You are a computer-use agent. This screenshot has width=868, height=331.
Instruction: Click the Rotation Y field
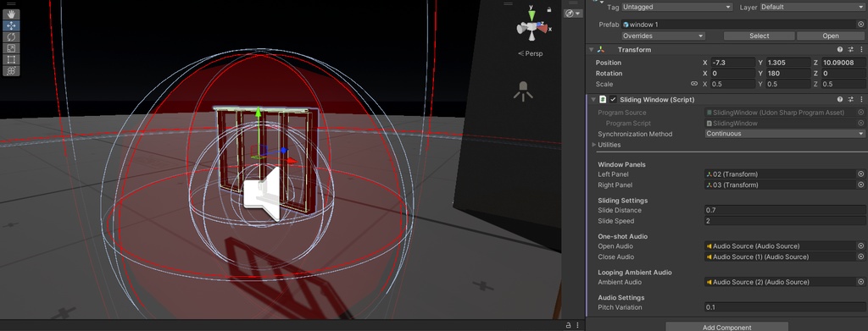pos(788,74)
